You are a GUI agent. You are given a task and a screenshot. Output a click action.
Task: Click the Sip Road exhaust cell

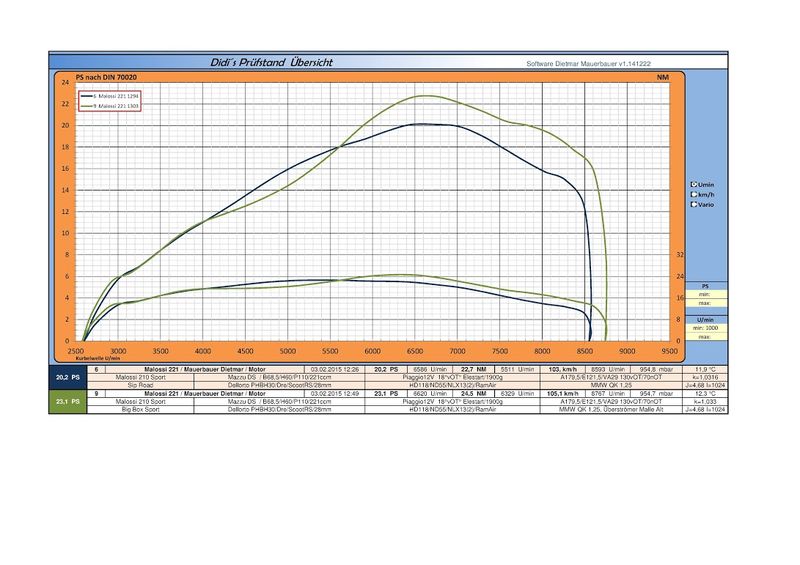(140, 384)
